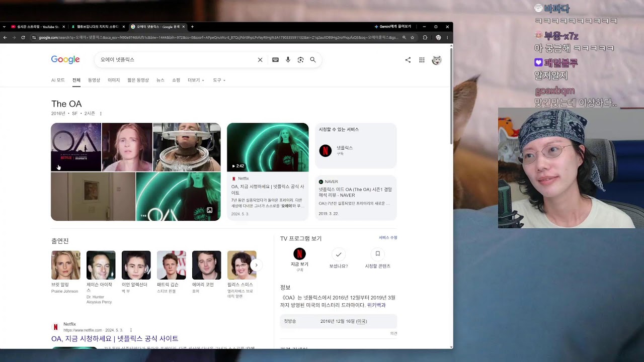
Task: Open the 뉴스 search tab
Action: pos(160,80)
